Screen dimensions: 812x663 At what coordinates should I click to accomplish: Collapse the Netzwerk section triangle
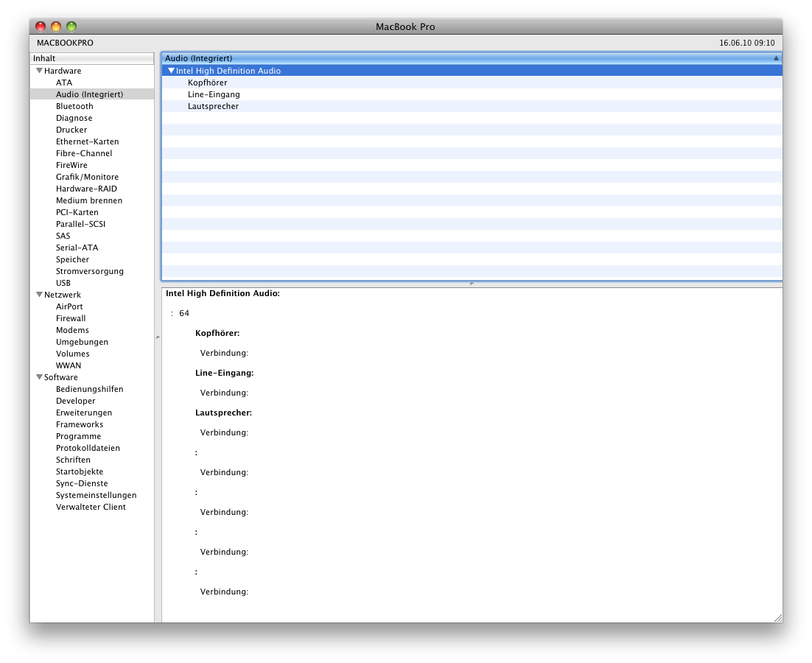(39, 295)
